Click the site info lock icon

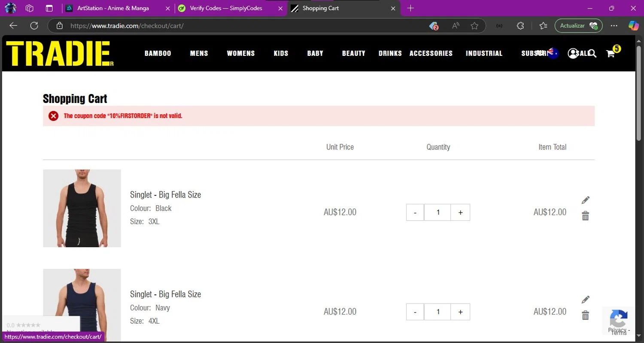pyautogui.click(x=60, y=26)
